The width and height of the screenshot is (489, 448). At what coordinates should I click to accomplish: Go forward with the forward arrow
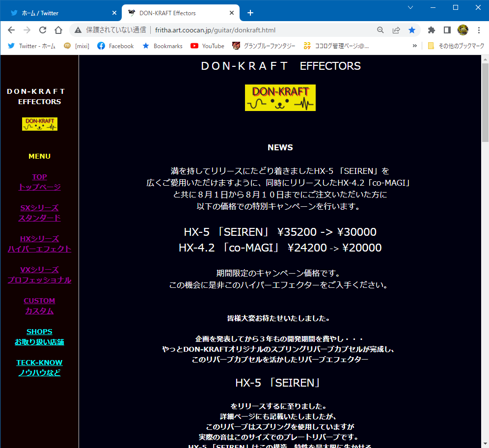click(27, 30)
